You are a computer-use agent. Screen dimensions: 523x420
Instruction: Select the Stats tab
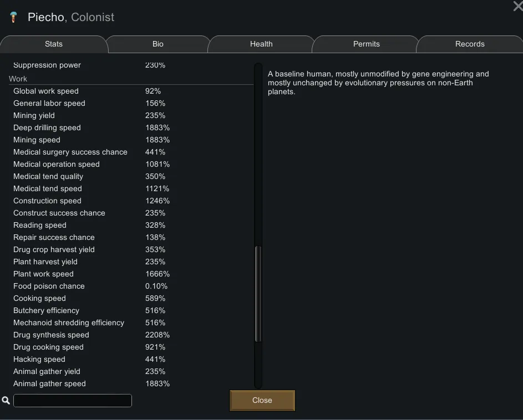point(54,44)
